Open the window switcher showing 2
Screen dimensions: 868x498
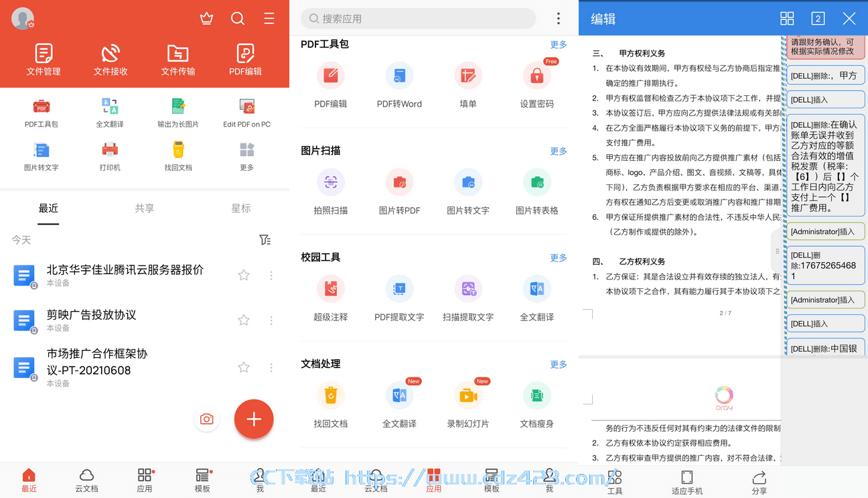tap(818, 19)
